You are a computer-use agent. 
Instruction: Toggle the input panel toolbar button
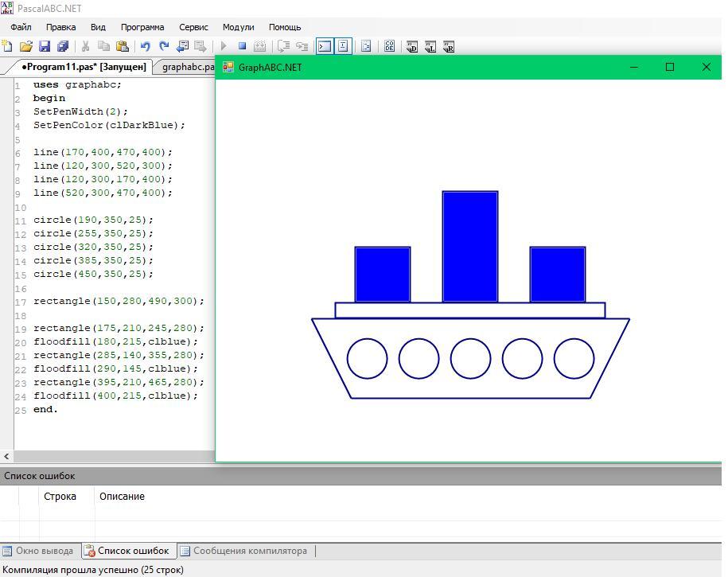(x=343, y=46)
